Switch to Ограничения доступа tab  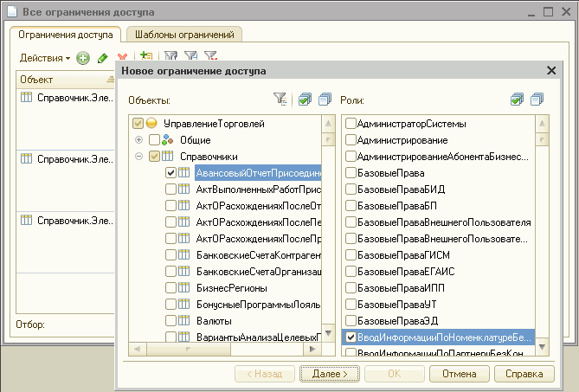coord(66,35)
